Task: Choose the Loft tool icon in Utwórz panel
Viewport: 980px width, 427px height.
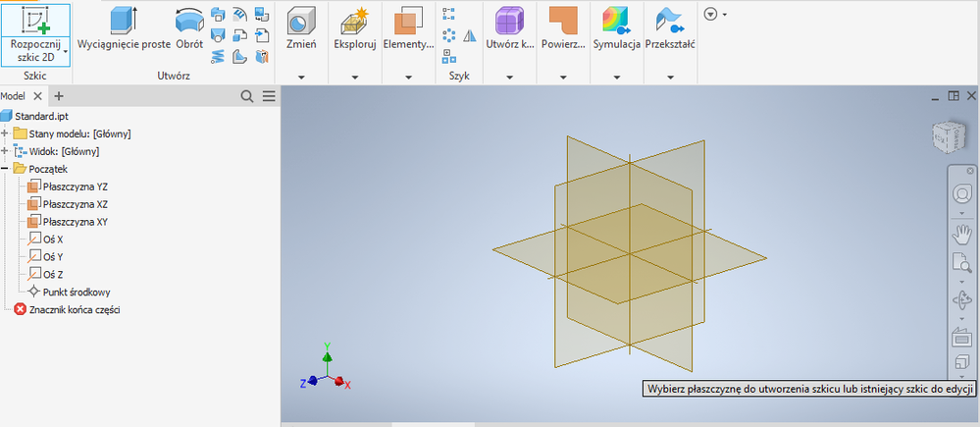Action: click(x=218, y=34)
